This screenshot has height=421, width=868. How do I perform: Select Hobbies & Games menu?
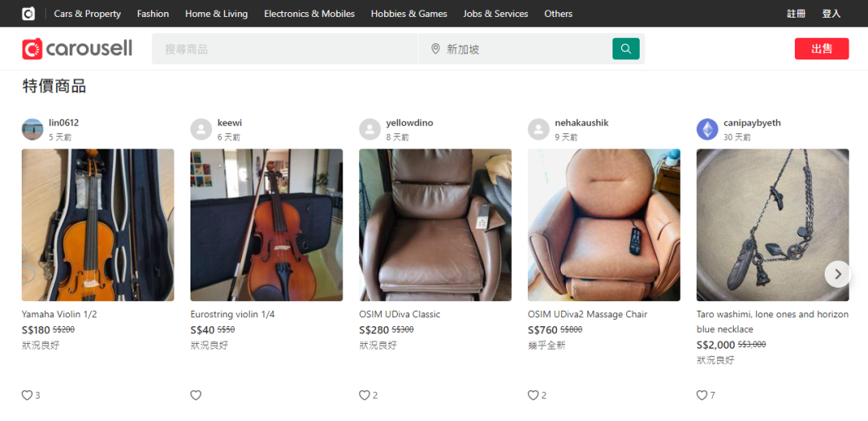(x=409, y=14)
